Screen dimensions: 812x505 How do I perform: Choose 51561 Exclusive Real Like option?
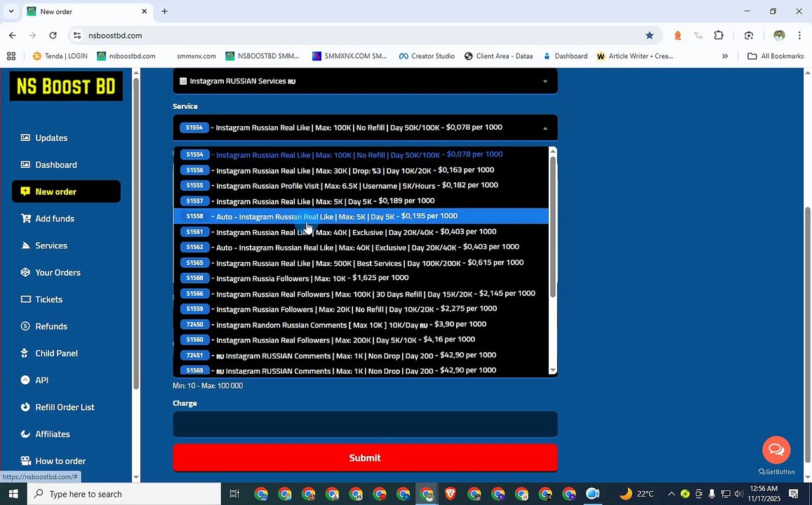click(361, 231)
